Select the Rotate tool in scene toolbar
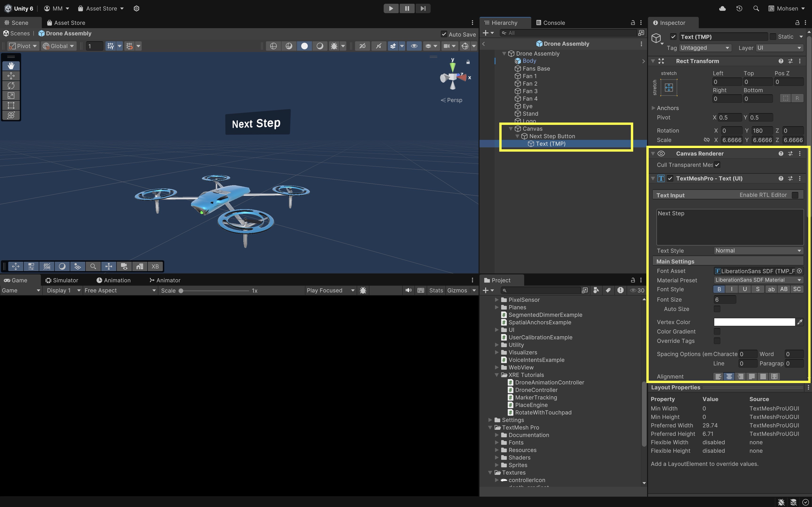 click(11, 85)
